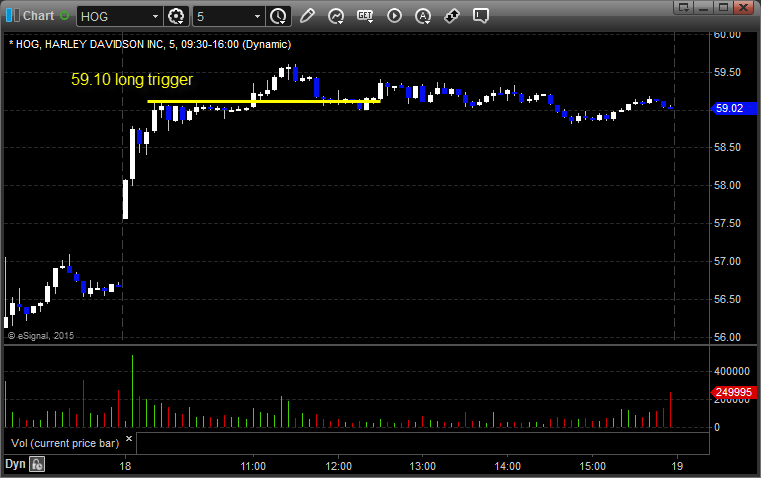
Task: Click the blue chart link bars icon
Action: 13,16
